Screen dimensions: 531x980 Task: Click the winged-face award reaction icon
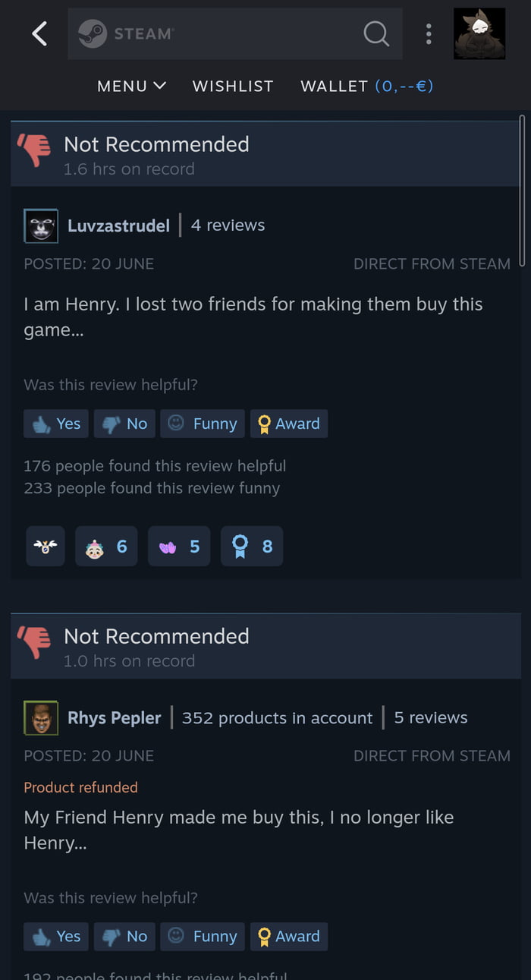tap(46, 547)
